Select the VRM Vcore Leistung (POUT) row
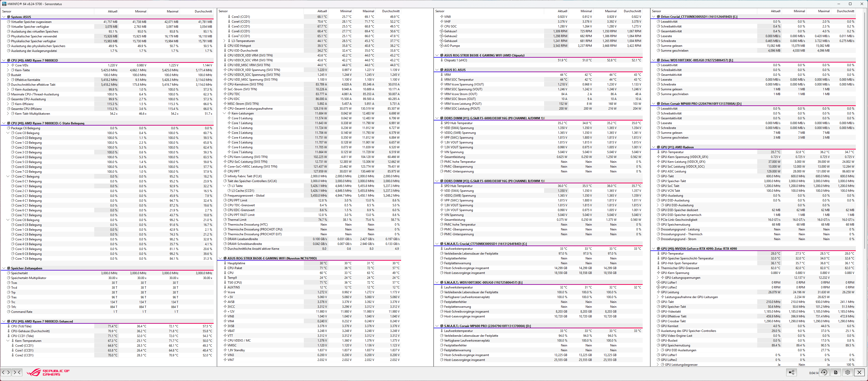Image resolution: width=868 pixels, height=381 pixels. (x=539, y=104)
